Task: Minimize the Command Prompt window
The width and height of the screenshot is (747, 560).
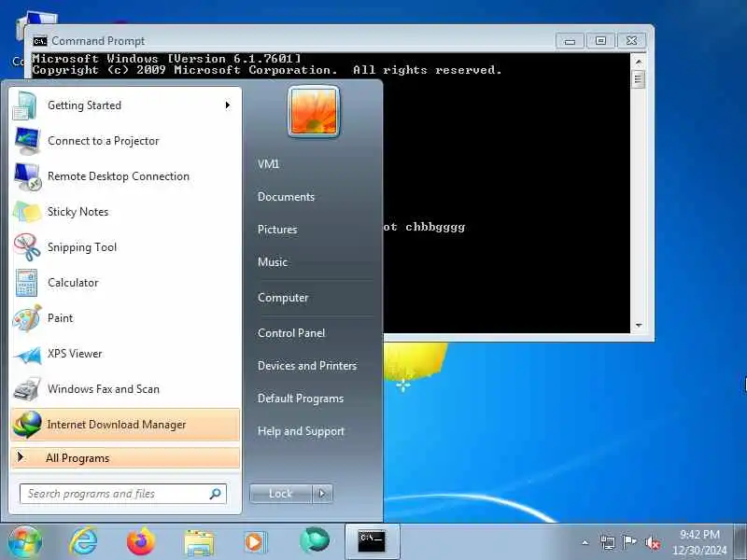Action: [570, 41]
